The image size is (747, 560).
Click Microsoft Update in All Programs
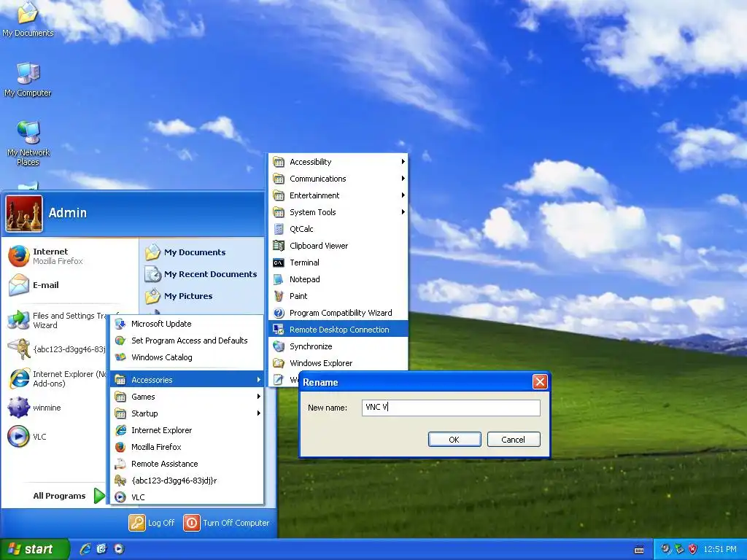[187, 324]
